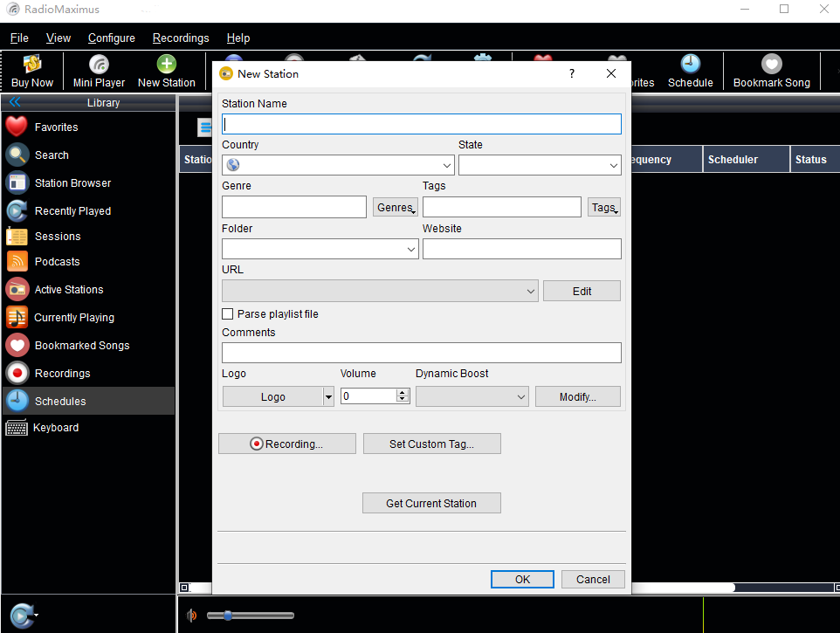The image size is (840, 633).
Task: Enable the Parse playlist file checkbox
Action: coord(228,314)
